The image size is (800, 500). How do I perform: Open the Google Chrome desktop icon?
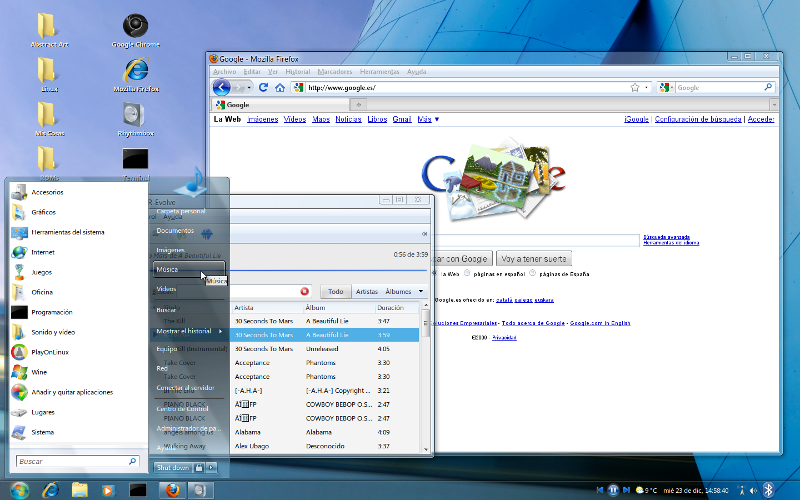(x=135, y=31)
